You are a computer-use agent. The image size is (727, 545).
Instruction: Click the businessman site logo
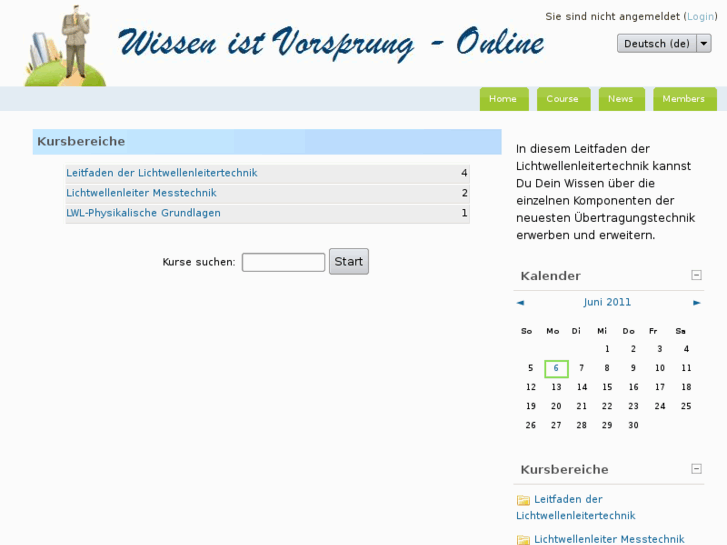65,45
